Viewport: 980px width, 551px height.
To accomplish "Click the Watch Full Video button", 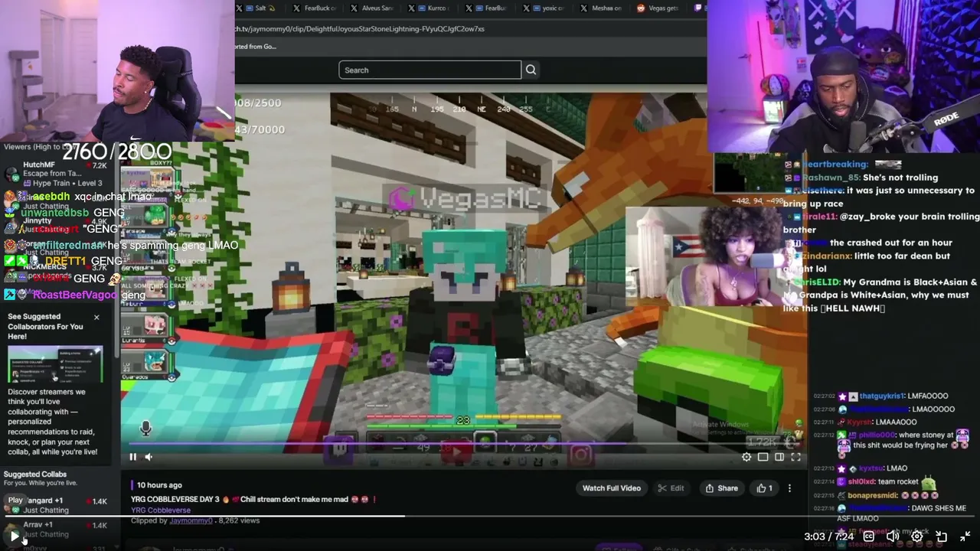I will [611, 488].
